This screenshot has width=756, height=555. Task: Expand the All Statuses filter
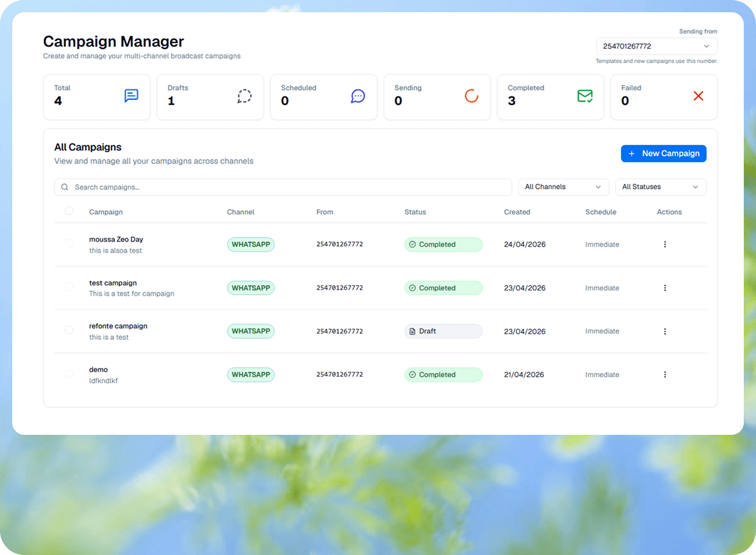(661, 187)
